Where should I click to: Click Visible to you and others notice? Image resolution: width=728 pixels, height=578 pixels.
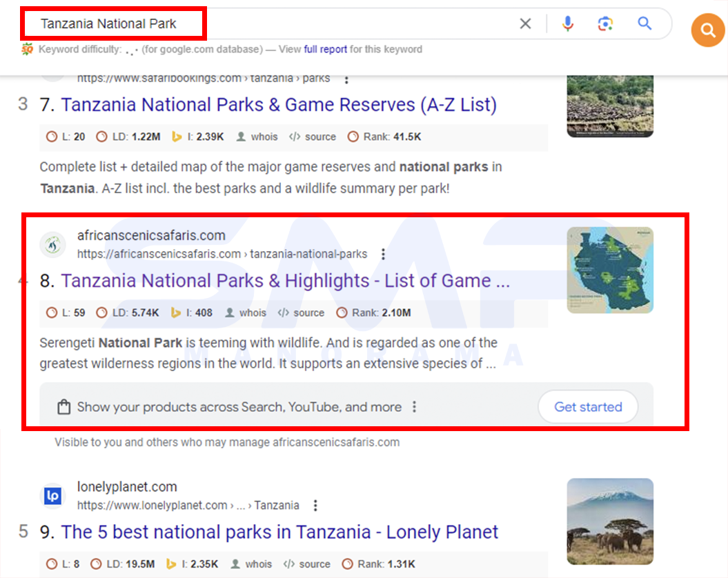(227, 442)
